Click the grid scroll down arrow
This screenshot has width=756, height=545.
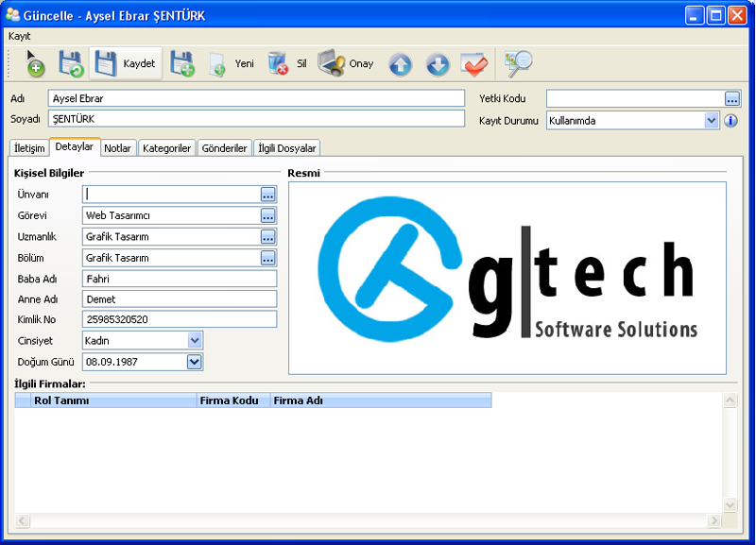point(730,504)
